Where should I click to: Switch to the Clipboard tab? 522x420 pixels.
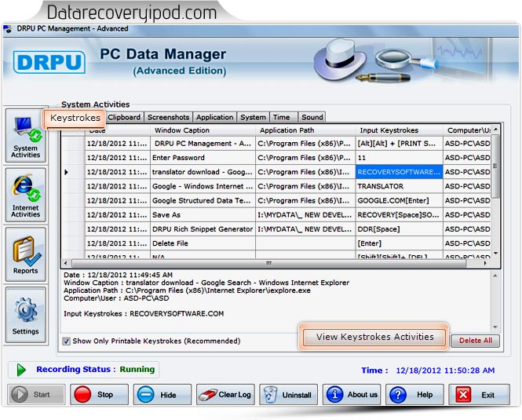point(124,117)
